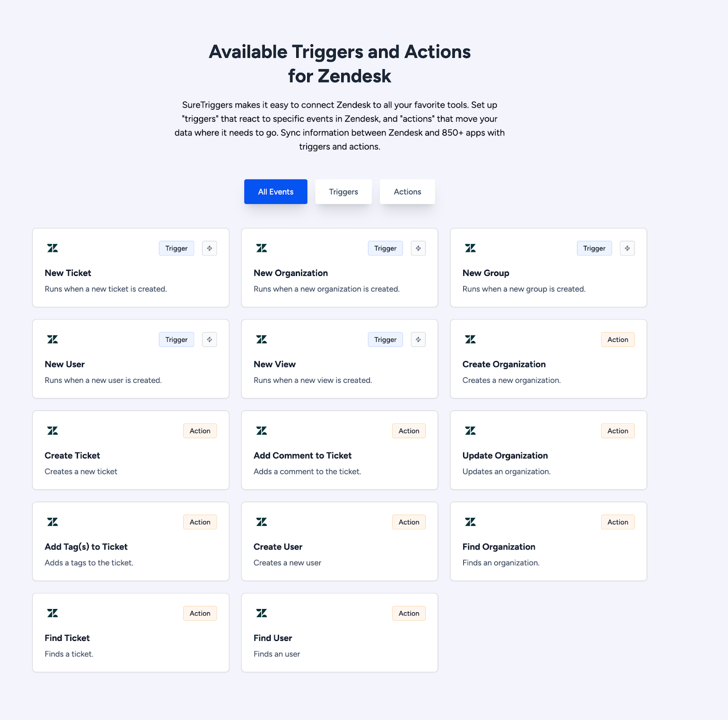Click Zendesk logo on Add Tag(s) to Ticket card
This screenshot has width=728, height=721.
point(53,522)
